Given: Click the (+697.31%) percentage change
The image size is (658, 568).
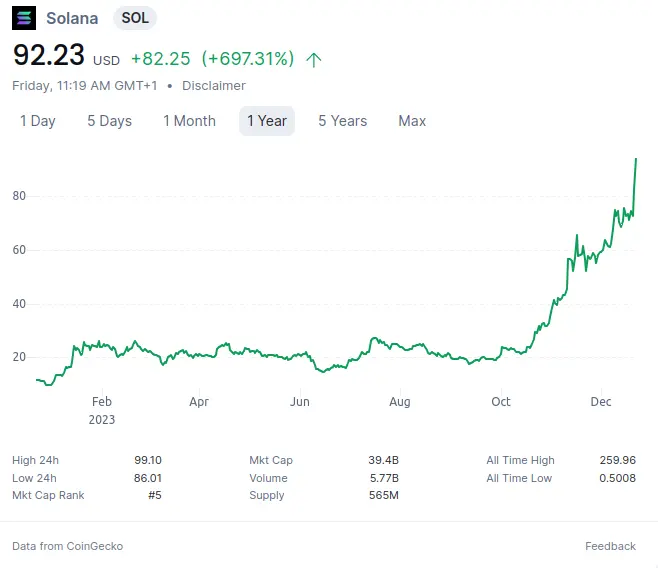Looking at the screenshot, I should (248, 59).
